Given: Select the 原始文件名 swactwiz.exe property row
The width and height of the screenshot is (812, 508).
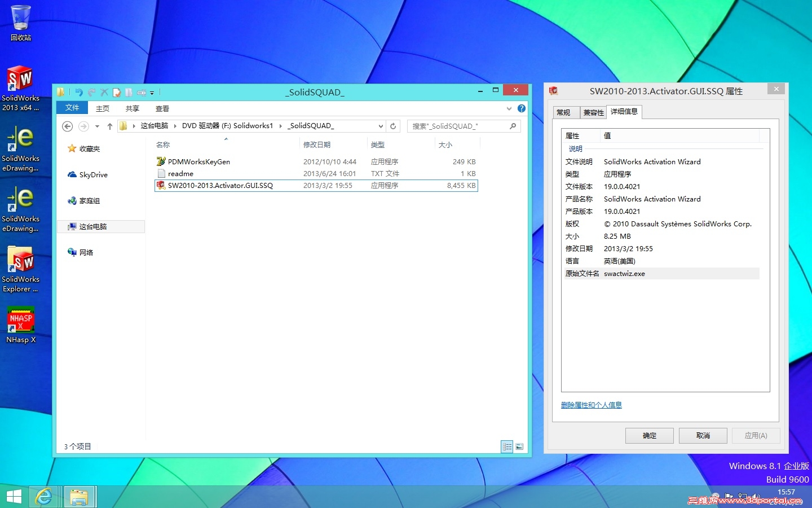Looking at the screenshot, I should pos(661,273).
